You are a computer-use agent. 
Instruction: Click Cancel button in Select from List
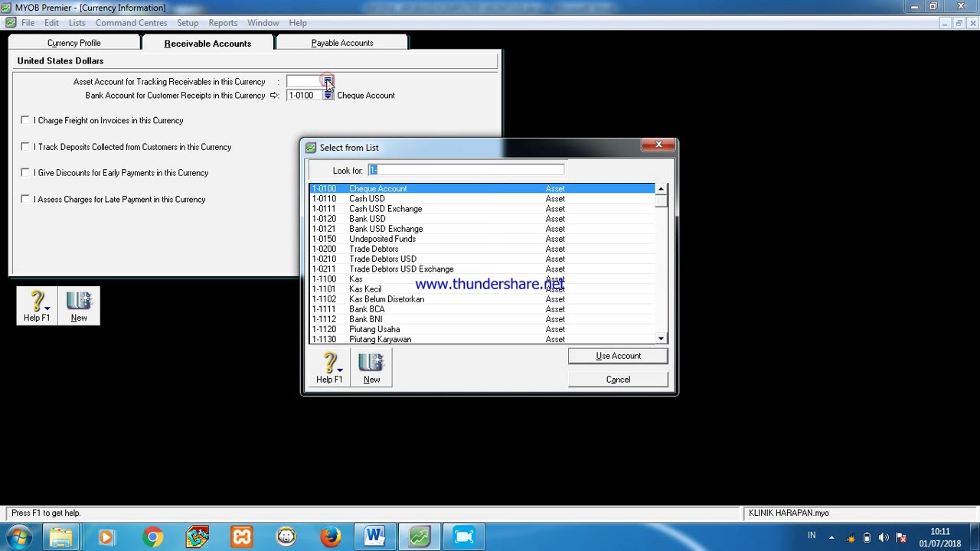pos(618,380)
